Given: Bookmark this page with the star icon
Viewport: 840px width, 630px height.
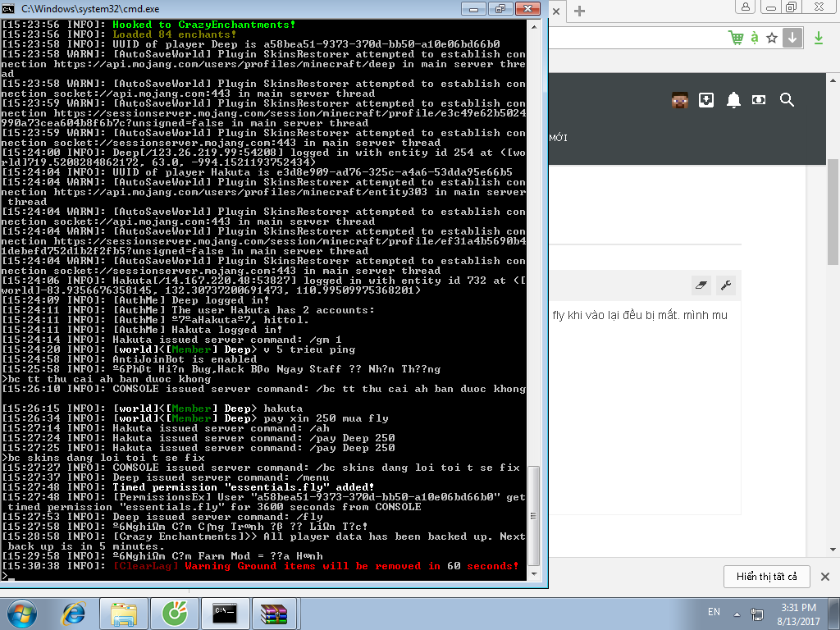Looking at the screenshot, I should pyautogui.click(x=772, y=38).
